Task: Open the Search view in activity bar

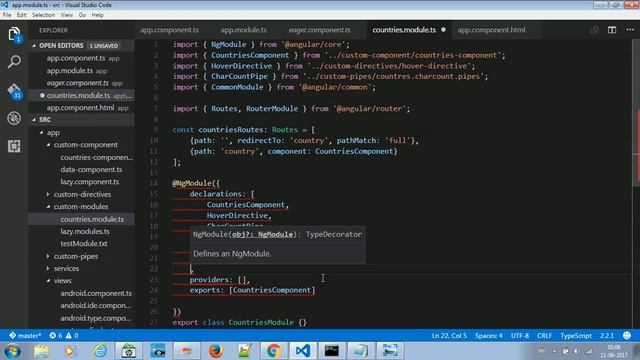Action: pyautogui.click(x=14, y=62)
